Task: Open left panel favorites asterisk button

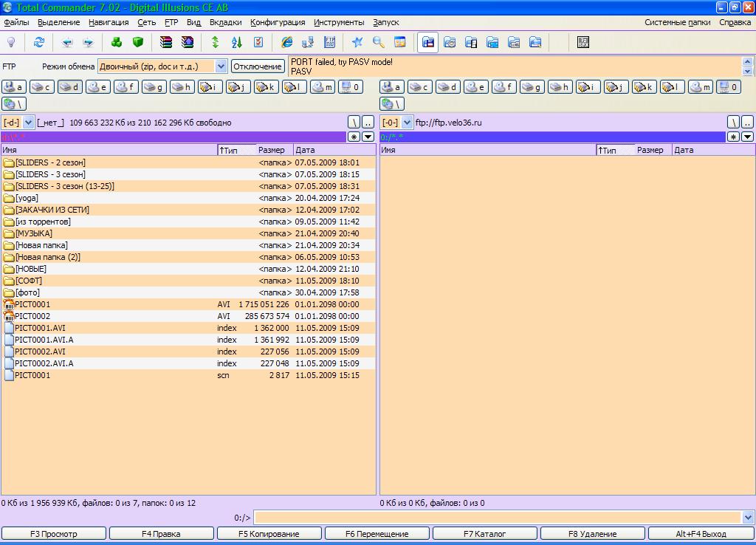Action: tap(354, 137)
